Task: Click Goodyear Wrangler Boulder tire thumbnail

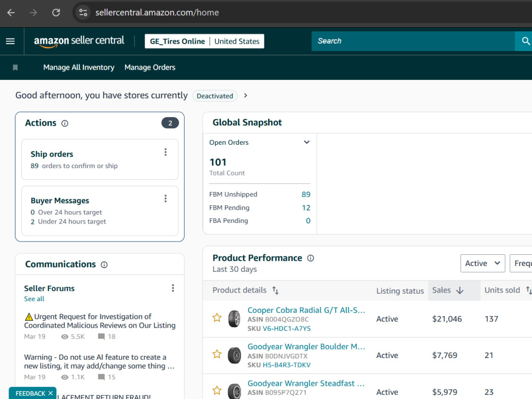Action: click(x=234, y=355)
